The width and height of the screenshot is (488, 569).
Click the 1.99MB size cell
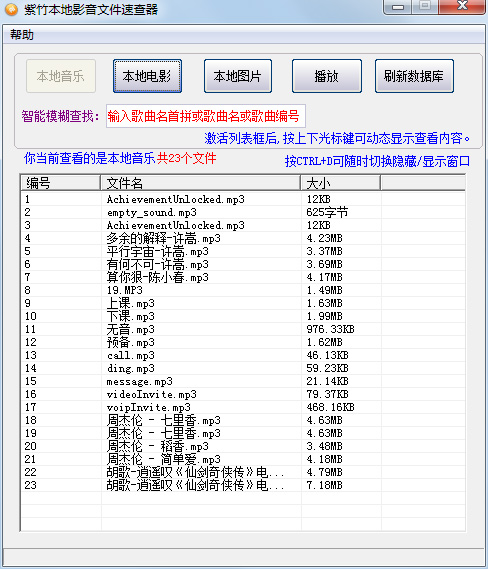pos(324,316)
